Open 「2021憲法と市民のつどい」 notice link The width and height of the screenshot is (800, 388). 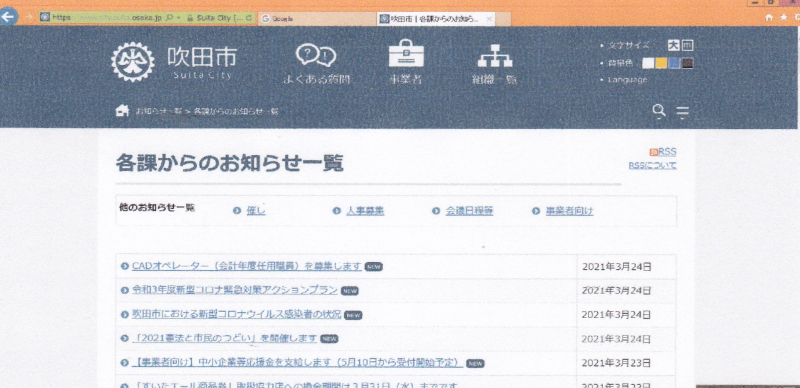click(x=224, y=338)
